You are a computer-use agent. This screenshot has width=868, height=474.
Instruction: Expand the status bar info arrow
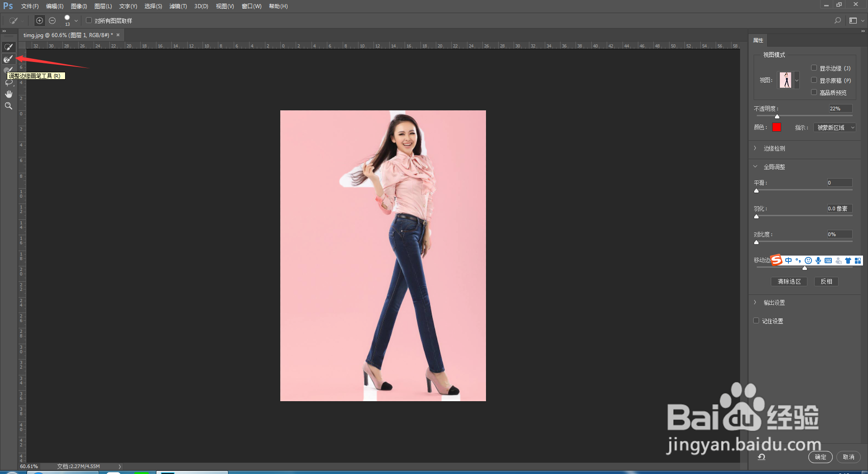coord(120,466)
